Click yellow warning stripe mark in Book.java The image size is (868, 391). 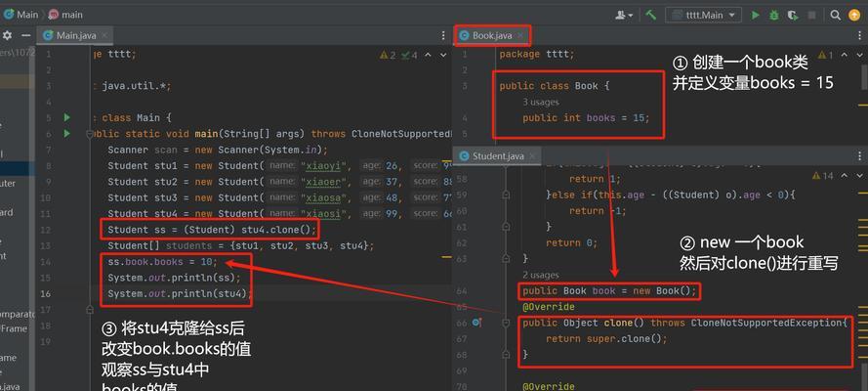click(863, 104)
